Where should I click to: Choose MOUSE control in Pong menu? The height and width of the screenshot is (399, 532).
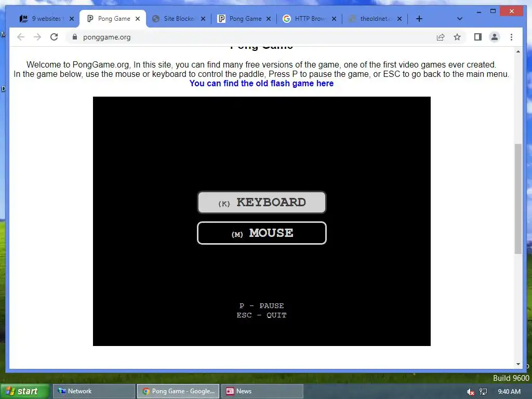point(262,233)
